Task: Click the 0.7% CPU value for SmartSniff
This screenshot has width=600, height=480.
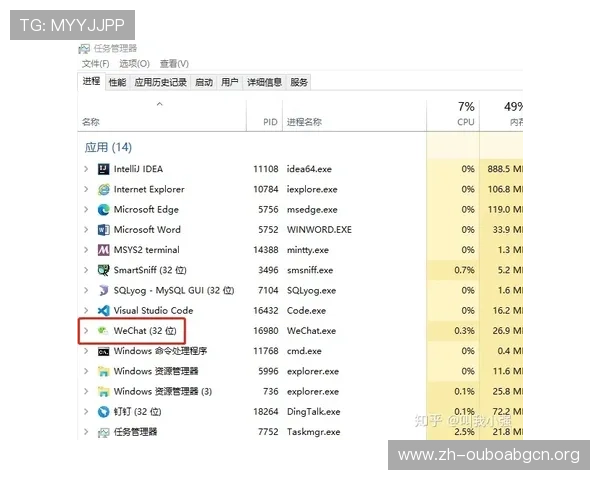Action: tap(465, 270)
